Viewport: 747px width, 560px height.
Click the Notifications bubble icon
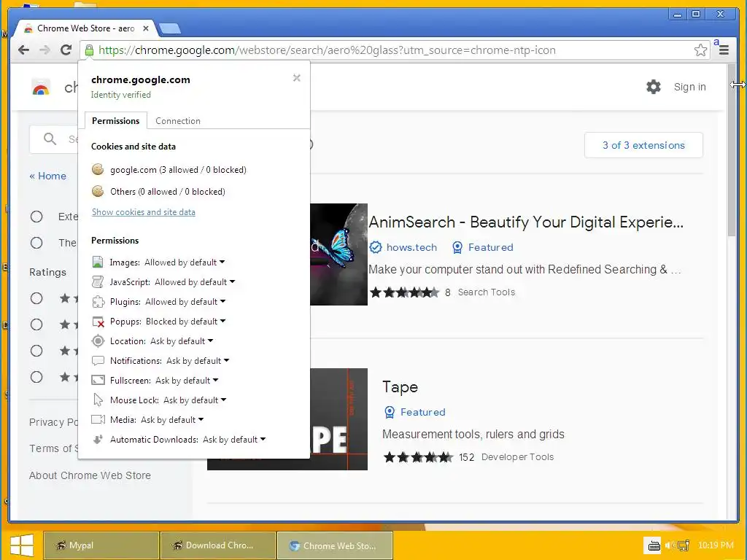98,361
